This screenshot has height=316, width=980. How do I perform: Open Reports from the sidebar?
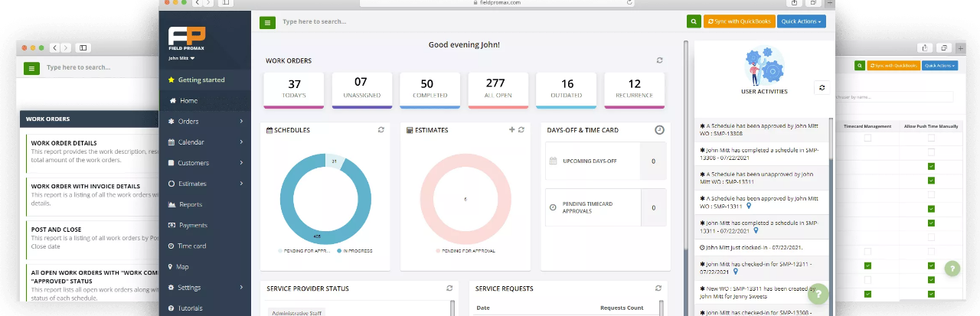[x=191, y=204]
